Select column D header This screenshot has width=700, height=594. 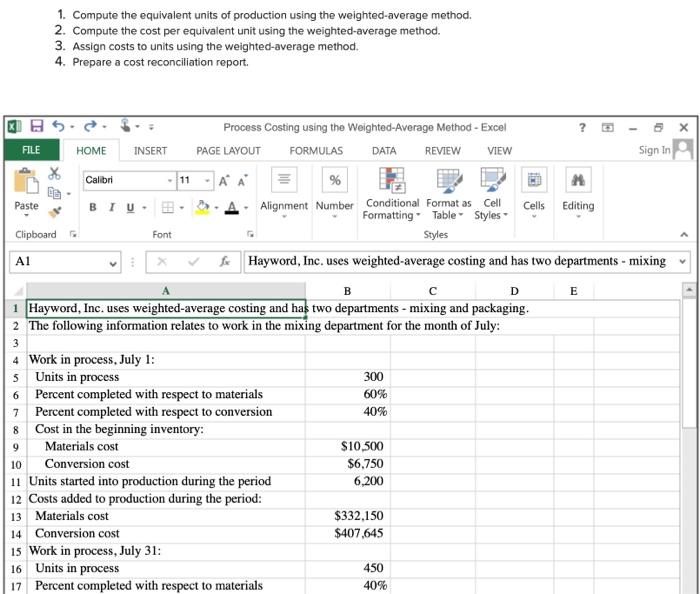[x=514, y=291]
